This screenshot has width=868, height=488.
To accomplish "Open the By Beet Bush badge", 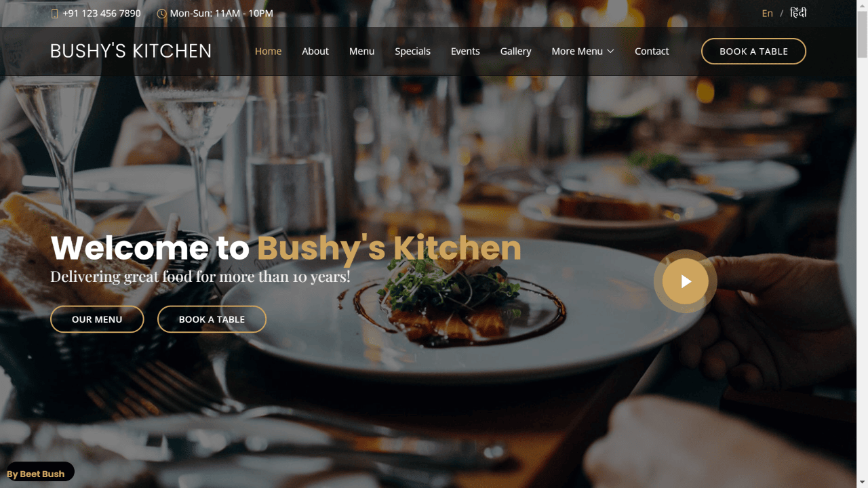I will click(37, 474).
